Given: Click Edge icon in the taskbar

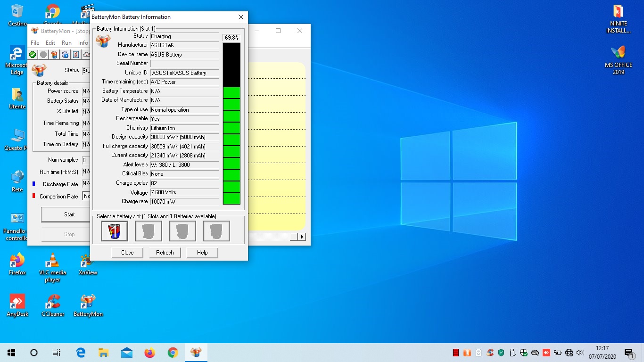Looking at the screenshot, I should (81, 353).
